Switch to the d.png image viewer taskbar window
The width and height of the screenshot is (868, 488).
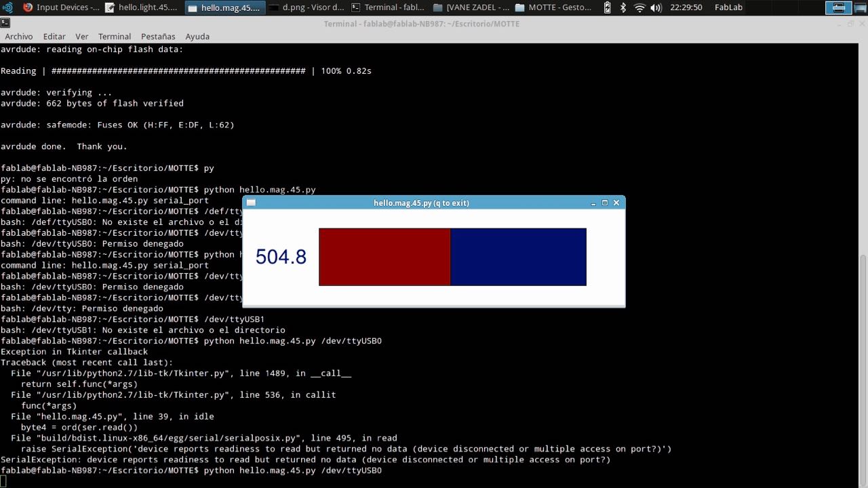[x=307, y=7]
